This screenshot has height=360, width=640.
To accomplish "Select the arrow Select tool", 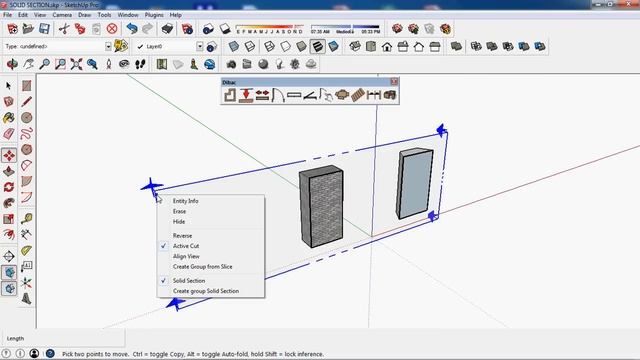I will coord(9,86).
